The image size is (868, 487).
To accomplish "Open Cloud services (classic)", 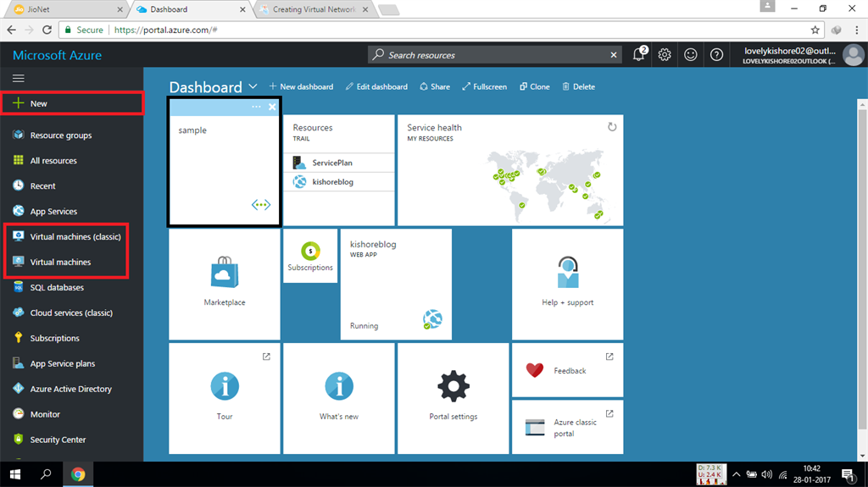I will [x=72, y=313].
